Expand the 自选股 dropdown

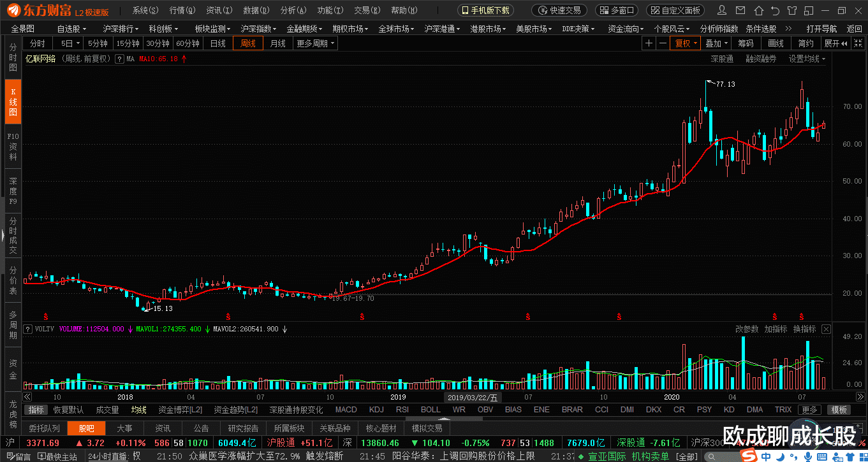(71, 29)
